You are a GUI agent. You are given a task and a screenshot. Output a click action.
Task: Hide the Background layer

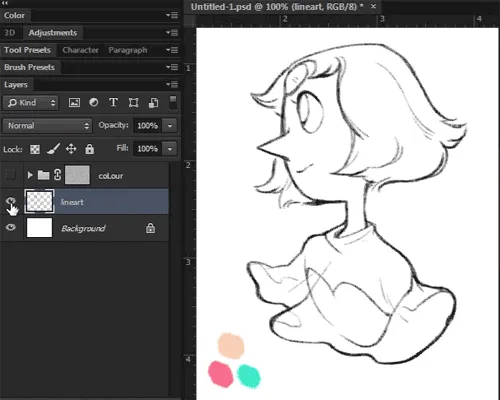[x=11, y=227]
